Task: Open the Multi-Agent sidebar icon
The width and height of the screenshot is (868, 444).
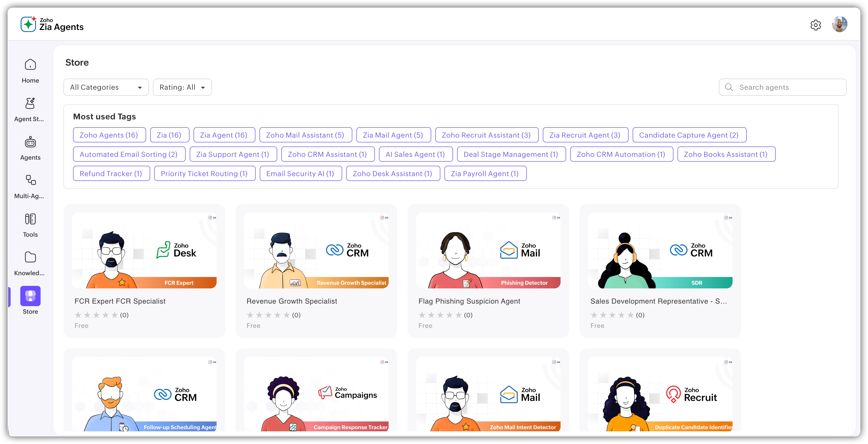Action: (x=30, y=180)
